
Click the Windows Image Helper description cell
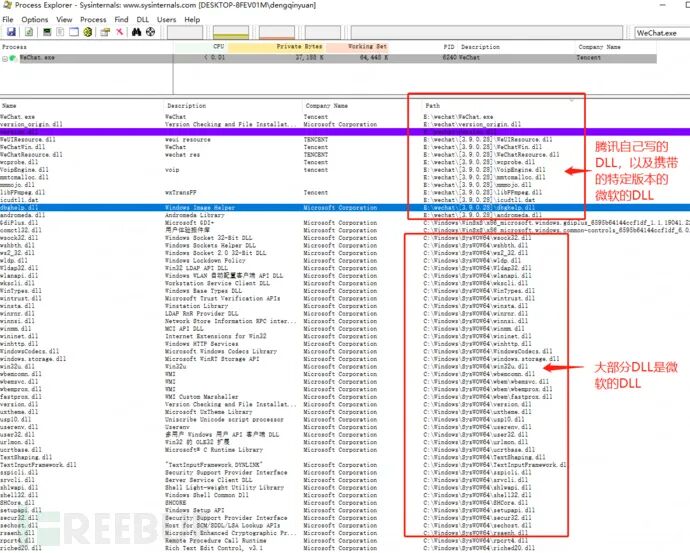point(200,208)
